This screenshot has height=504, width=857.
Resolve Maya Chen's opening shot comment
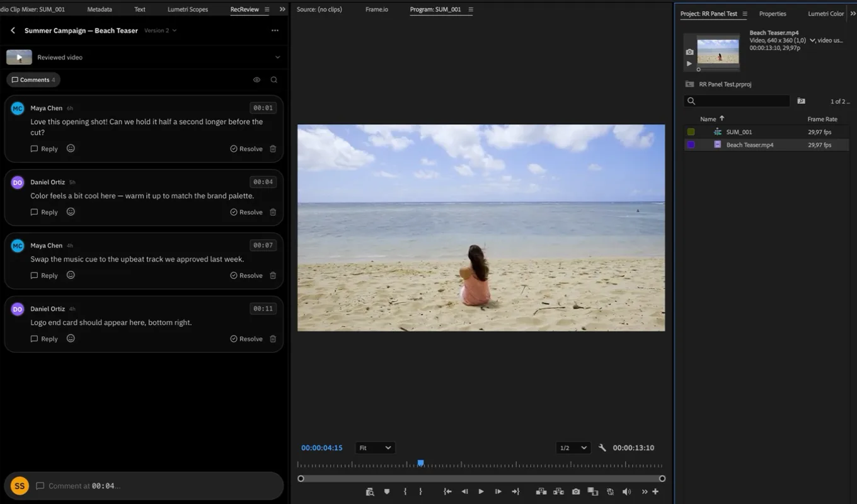(246, 149)
